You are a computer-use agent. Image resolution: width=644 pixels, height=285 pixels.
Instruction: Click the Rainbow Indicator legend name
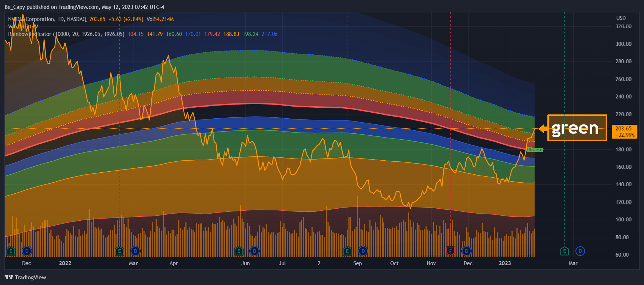tap(30, 34)
